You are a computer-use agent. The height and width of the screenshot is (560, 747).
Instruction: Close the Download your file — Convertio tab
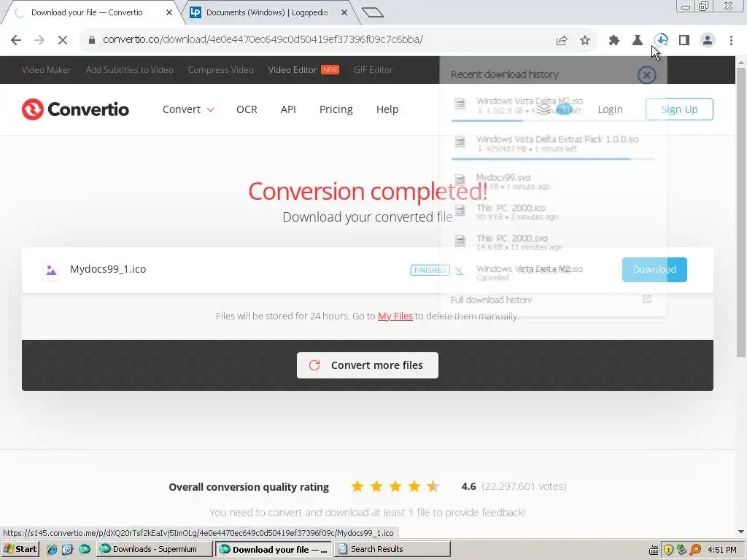coord(169,12)
